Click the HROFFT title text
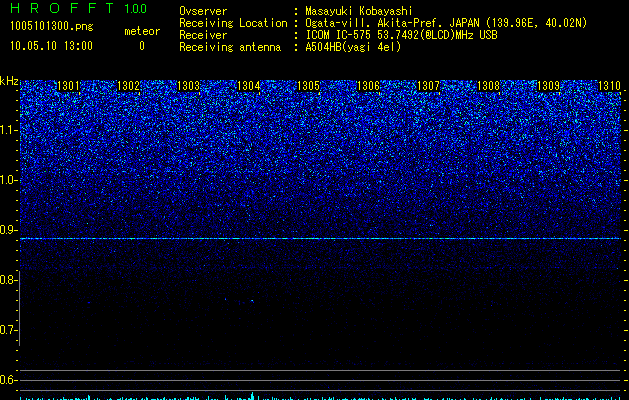This screenshot has height=400, width=629. pyautogui.click(x=62, y=8)
